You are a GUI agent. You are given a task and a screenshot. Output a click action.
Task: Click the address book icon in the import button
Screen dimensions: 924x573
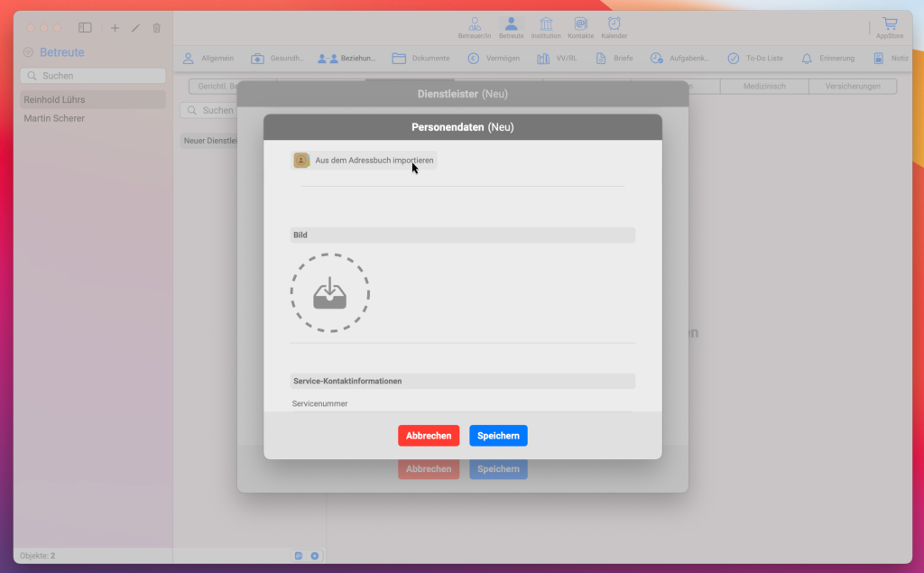click(301, 161)
